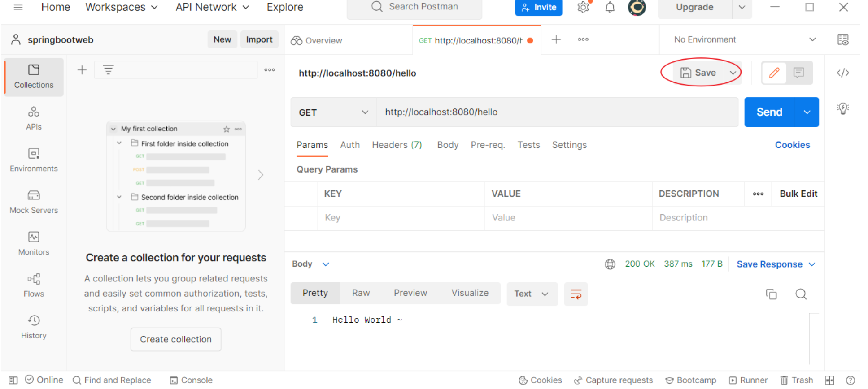Viewport: 868px width, 389px height.
Task: Click Create collection button
Action: pos(176,339)
